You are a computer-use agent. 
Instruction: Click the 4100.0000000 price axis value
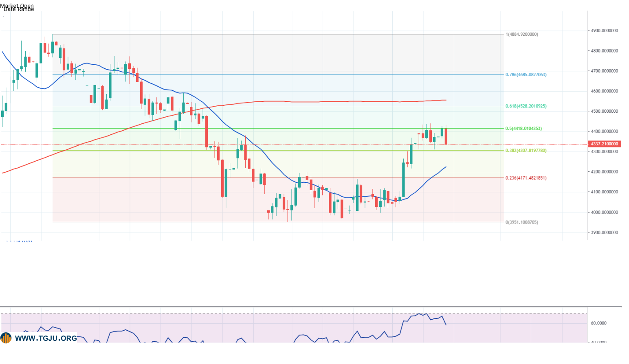point(605,192)
